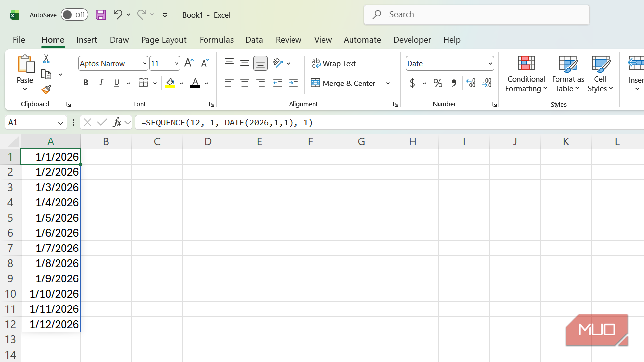Apply Comma Style number format
The height and width of the screenshot is (362, 644).
(x=454, y=83)
